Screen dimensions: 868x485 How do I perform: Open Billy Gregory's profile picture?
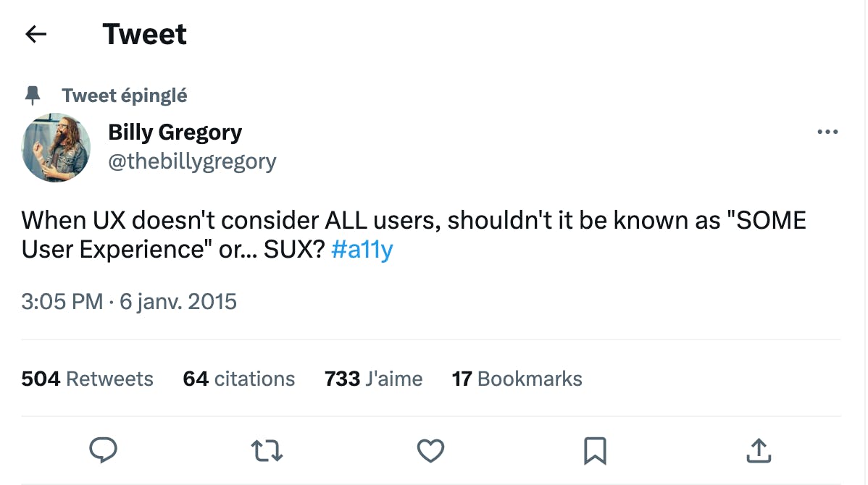(x=57, y=148)
